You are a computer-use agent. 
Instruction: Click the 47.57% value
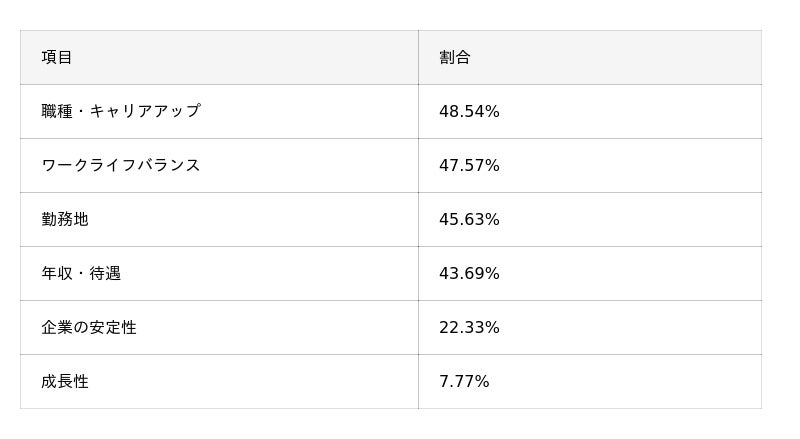[469, 165]
